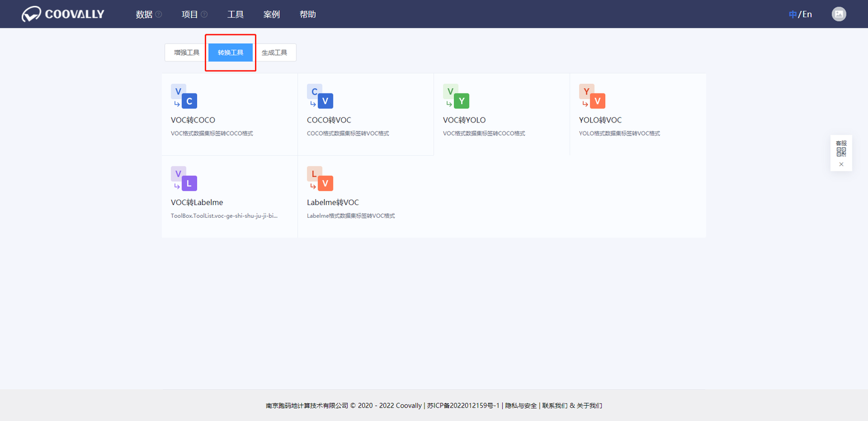Switch to the 生成工具 tab
The height and width of the screenshot is (421, 868).
point(275,52)
